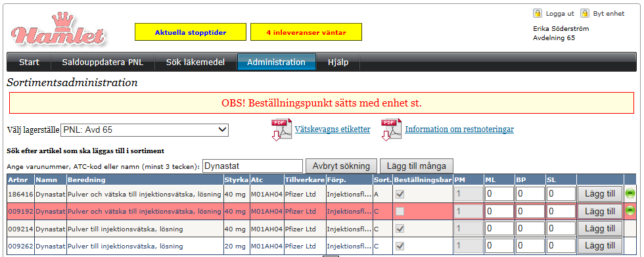Click the PM field for article 009262
This screenshot has height=257, width=644.
click(x=468, y=246)
